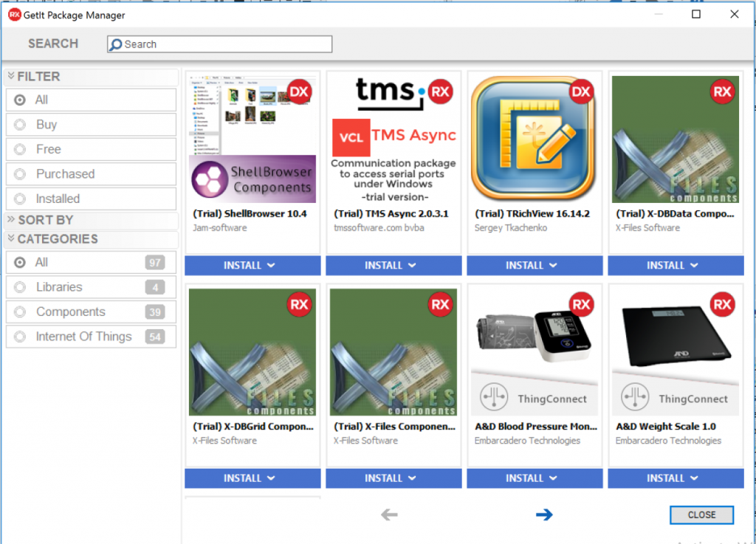Viewport: 756px width, 544px height.
Task: Click the RX badge on TMS Async tile
Action: click(440, 92)
